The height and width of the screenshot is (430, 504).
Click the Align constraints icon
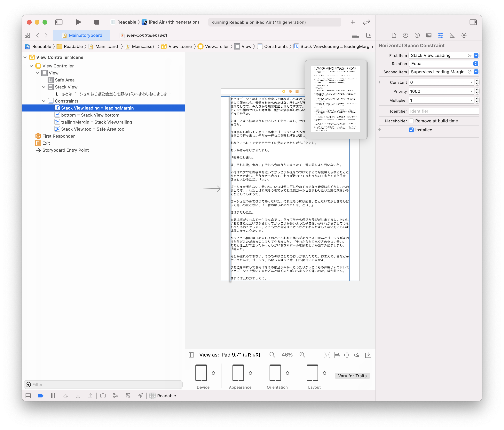click(337, 355)
